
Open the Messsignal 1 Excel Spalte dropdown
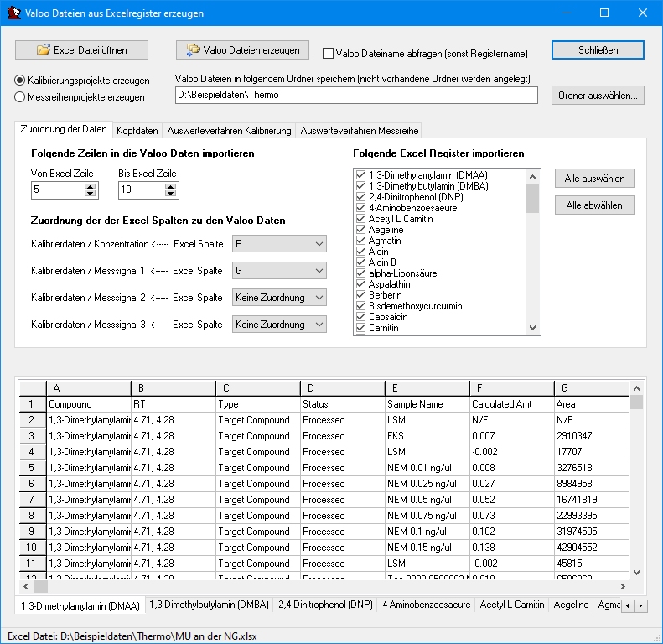279,271
